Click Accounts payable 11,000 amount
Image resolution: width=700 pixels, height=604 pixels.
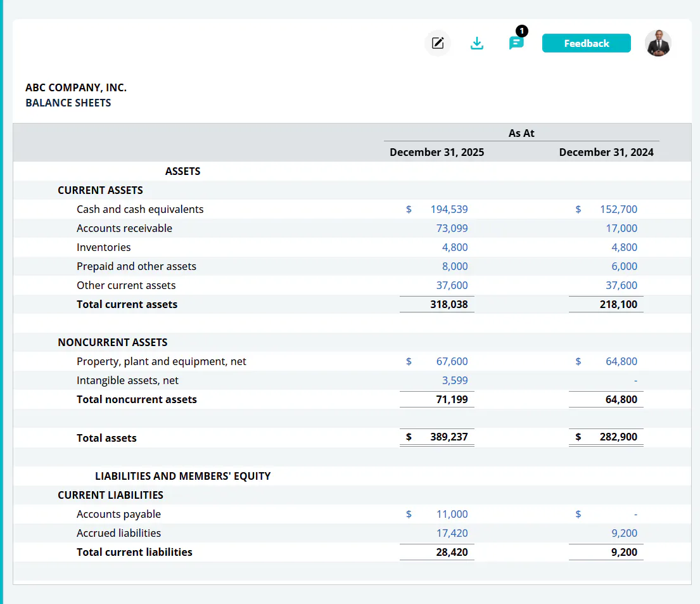[452, 514]
